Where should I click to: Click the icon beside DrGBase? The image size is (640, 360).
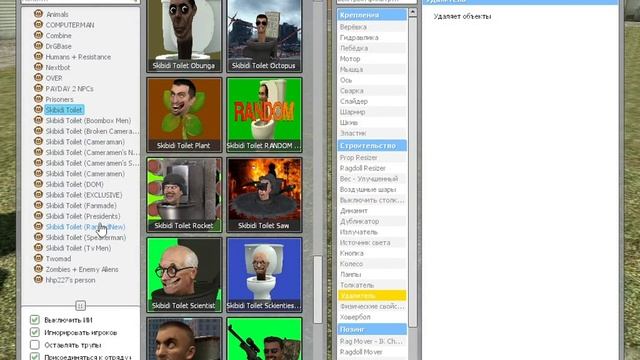[x=38, y=46]
